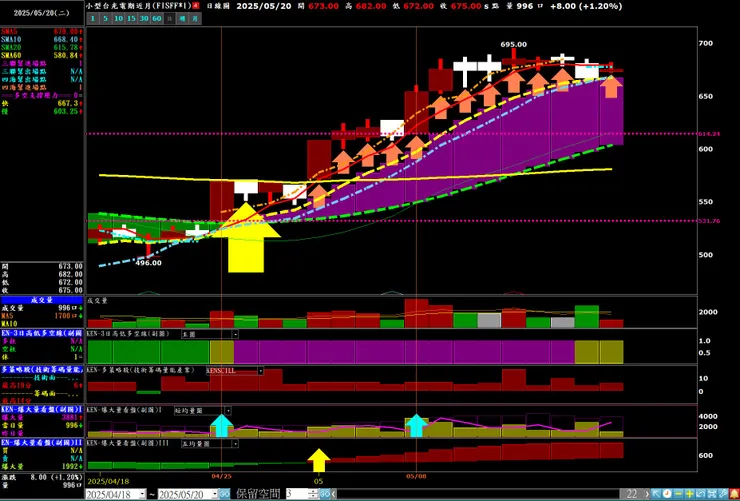740x501 pixels.
Task: Select the cursor arrow tool icon
Action: 656,494
